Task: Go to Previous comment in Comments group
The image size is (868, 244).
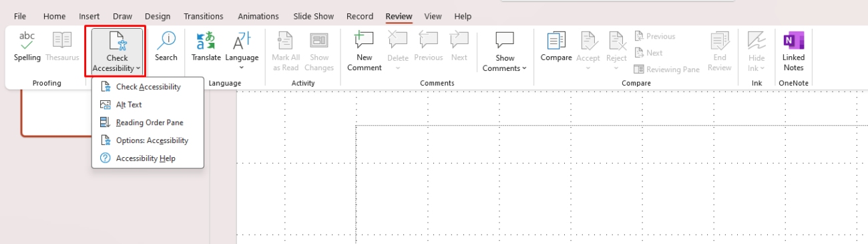Action: [428, 47]
